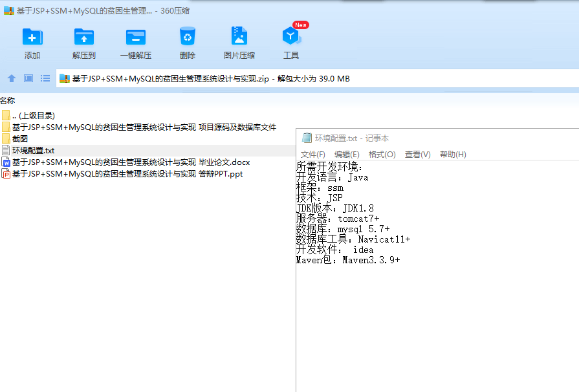
Task: Go up one level with arrow icon
Action: point(12,78)
